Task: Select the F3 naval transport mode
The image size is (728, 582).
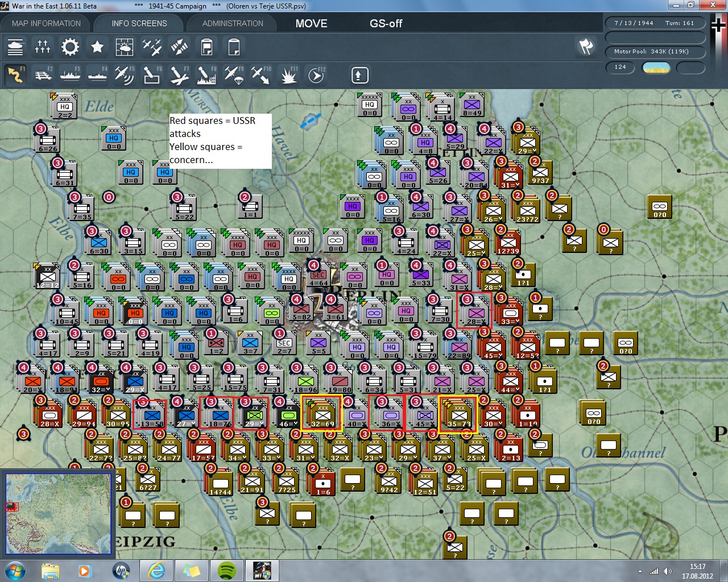Action: tap(70, 75)
